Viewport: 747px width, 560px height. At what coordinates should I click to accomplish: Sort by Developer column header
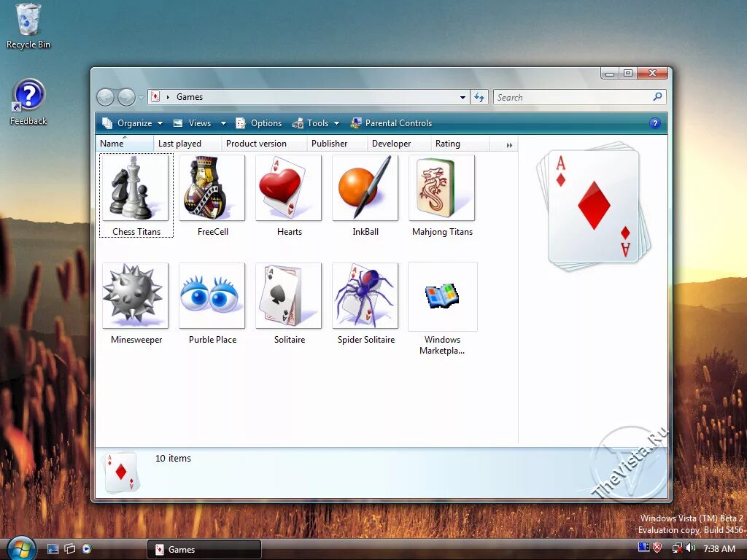399,144
